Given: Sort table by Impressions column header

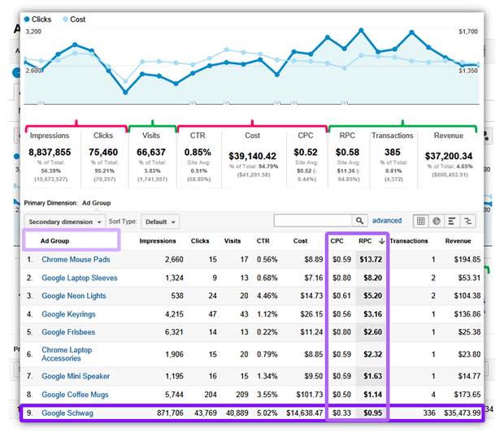Looking at the screenshot, I should tap(158, 241).
